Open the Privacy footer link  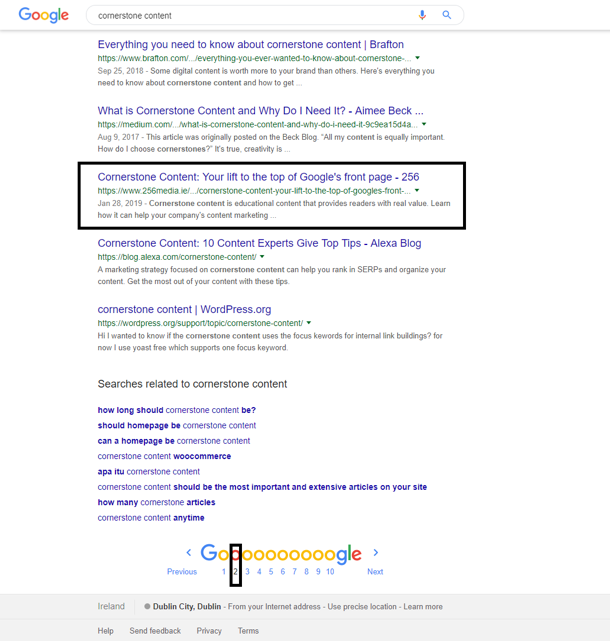click(x=209, y=631)
